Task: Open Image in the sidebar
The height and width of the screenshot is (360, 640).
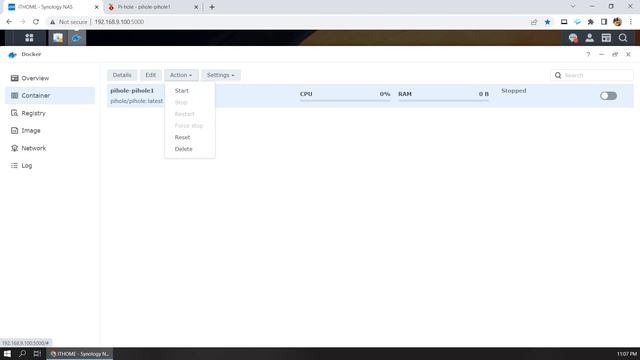Action: (x=50, y=131)
